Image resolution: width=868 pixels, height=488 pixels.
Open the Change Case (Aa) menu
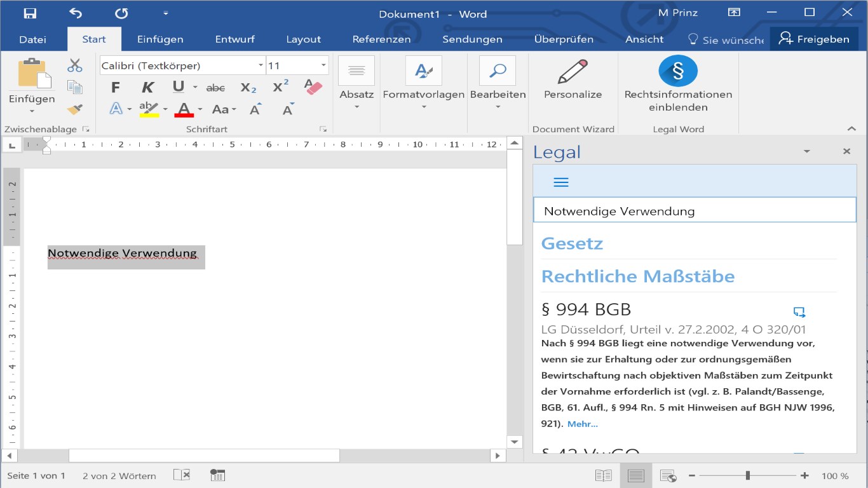coord(223,109)
